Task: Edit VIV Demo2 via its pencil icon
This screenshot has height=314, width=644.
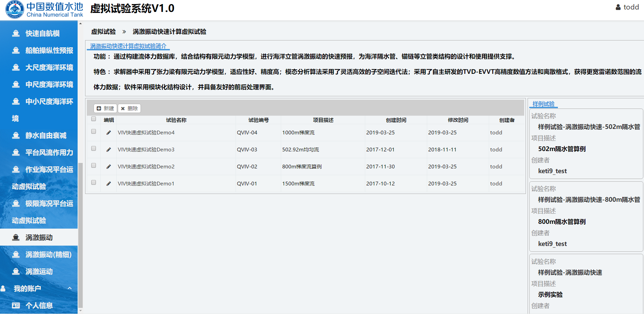Action: [109, 167]
